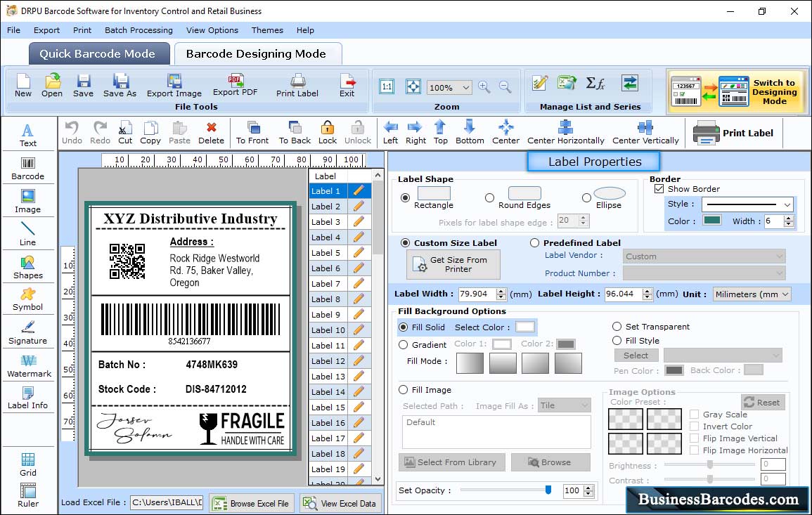Image resolution: width=812 pixels, height=515 pixels.
Task: Pick the Line drawing tool
Action: (x=28, y=234)
